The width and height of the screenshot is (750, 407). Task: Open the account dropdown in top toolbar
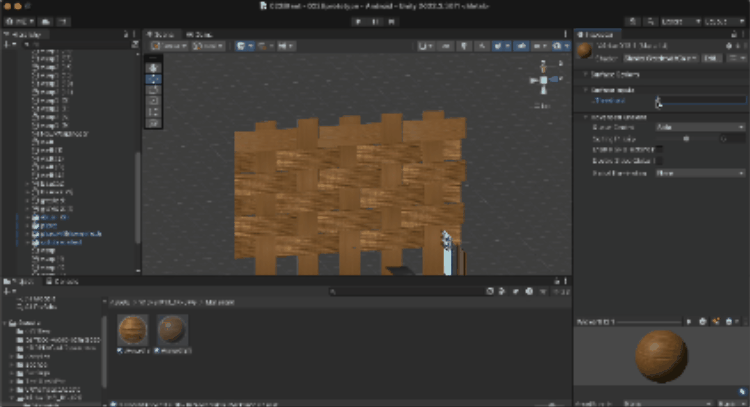pyautogui.click(x=20, y=22)
